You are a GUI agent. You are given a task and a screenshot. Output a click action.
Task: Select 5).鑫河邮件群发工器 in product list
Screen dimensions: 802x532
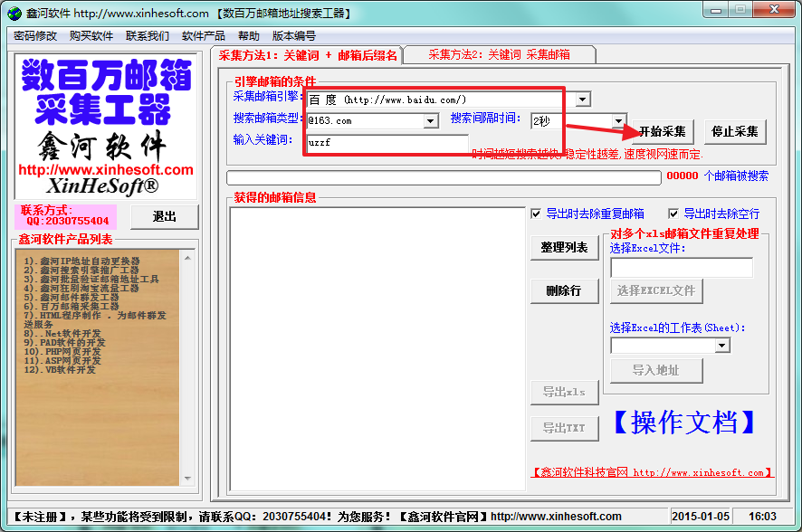[72, 297]
